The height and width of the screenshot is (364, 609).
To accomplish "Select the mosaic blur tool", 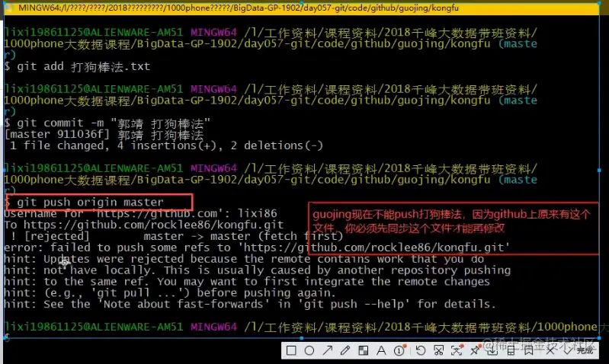I will 363,351.
